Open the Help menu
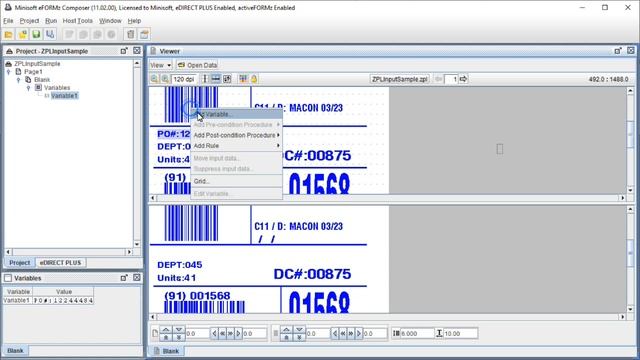This screenshot has width=640, height=360. pyautogui.click(x=134, y=21)
